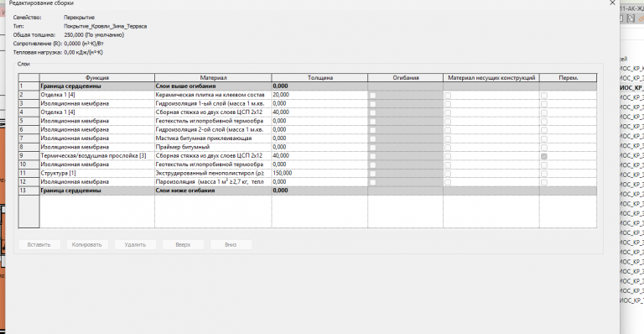The height and width of the screenshot is (334, 644).
Task: Click the Вниз button
Action: coord(231,244)
